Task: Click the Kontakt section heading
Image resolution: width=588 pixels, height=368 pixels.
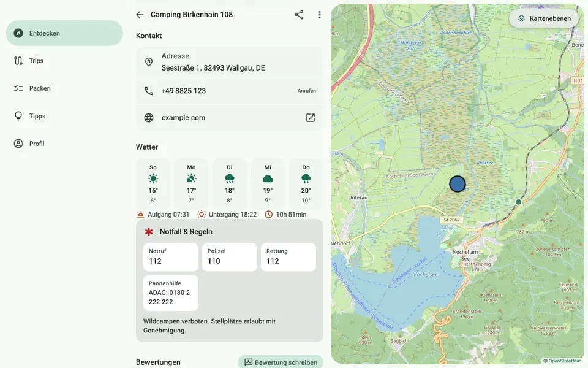Action: pos(149,36)
